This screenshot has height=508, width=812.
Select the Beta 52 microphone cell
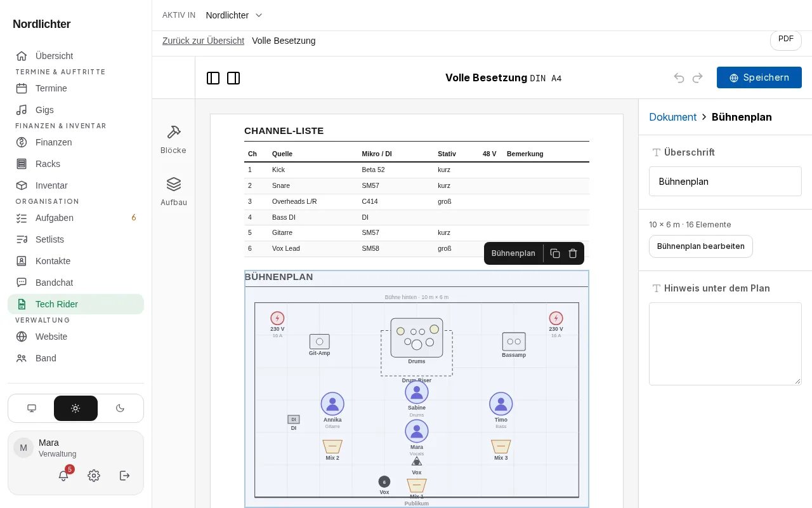[373, 170]
